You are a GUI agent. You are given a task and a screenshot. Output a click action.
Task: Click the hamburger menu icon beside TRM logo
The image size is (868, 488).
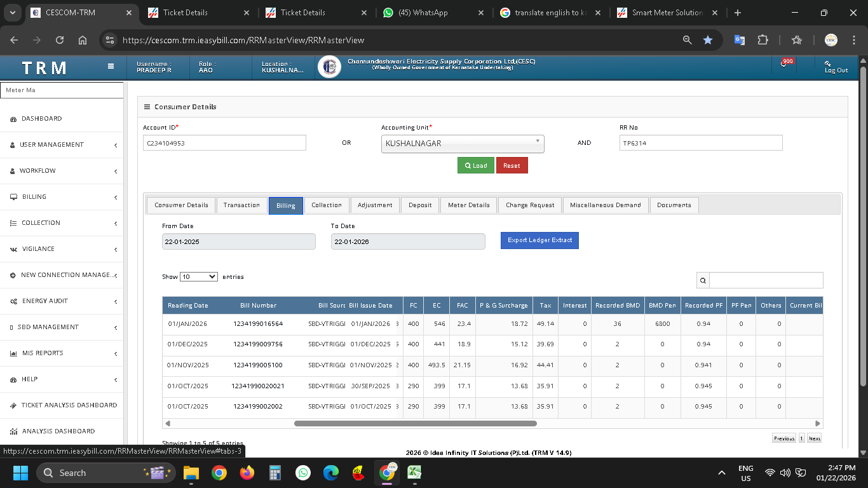(x=111, y=66)
